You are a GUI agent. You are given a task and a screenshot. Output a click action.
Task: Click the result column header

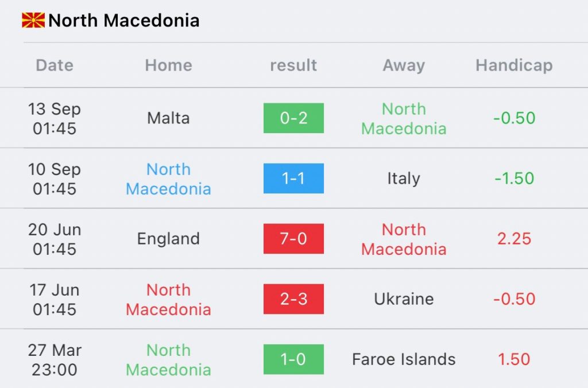293,65
